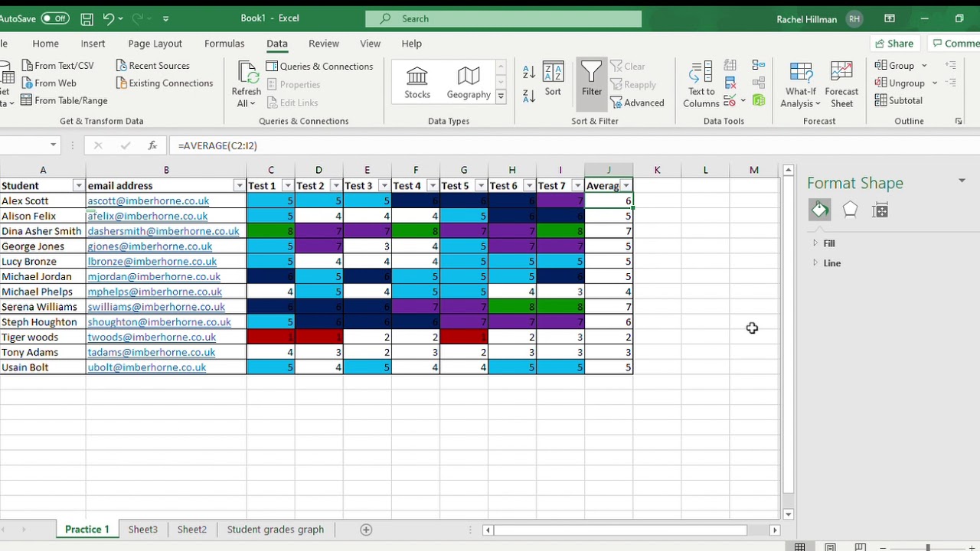Open the email address filter dropdown
The image size is (980, 551).
(239, 186)
